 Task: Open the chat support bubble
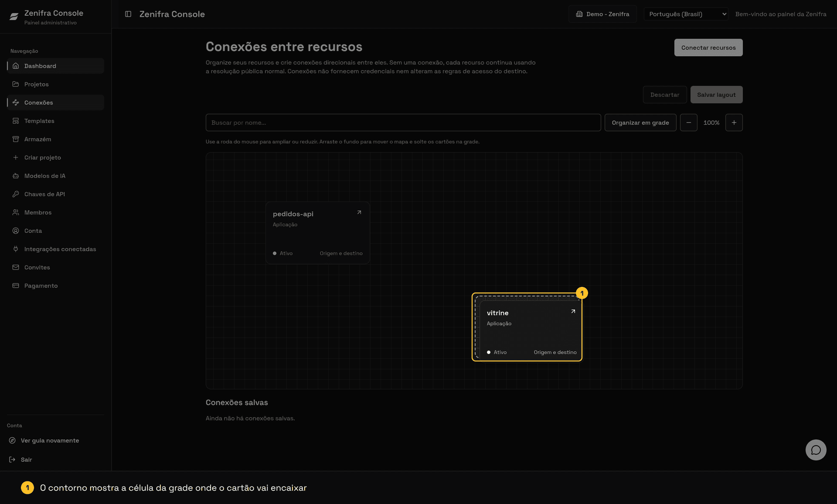pyautogui.click(x=816, y=450)
